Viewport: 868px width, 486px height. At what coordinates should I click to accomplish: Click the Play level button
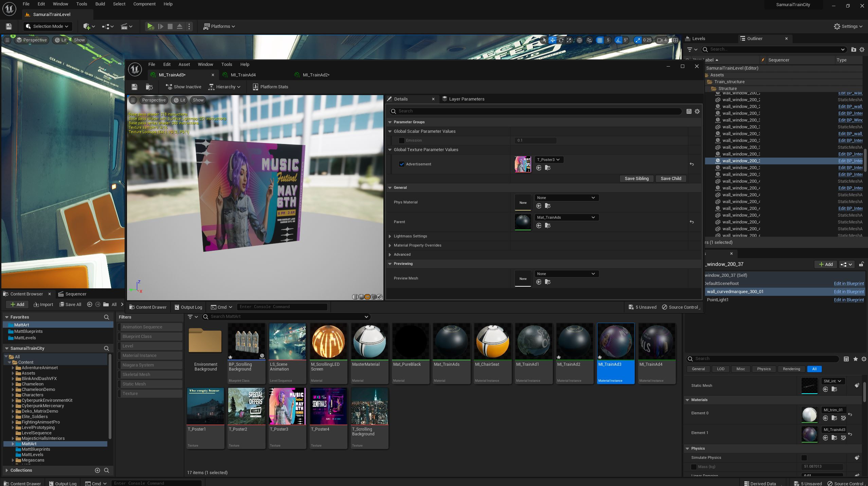click(x=150, y=26)
